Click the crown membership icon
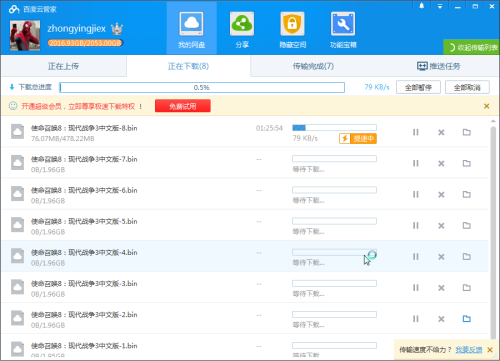This screenshot has width=500, height=361. [x=117, y=29]
